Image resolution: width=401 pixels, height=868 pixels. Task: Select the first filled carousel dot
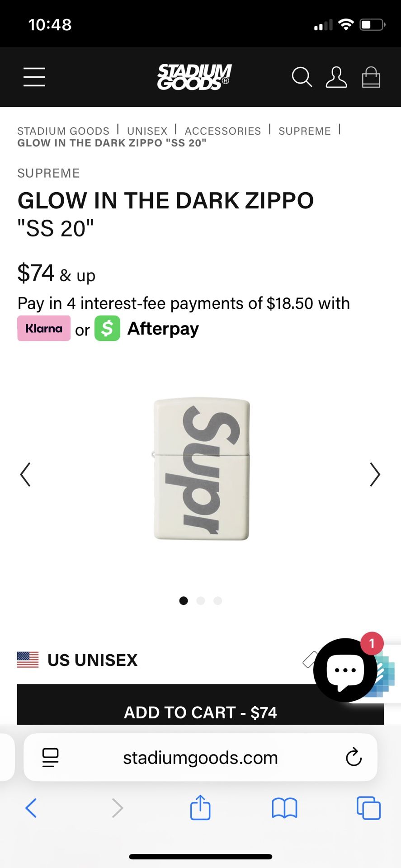[x=184, y=600]
